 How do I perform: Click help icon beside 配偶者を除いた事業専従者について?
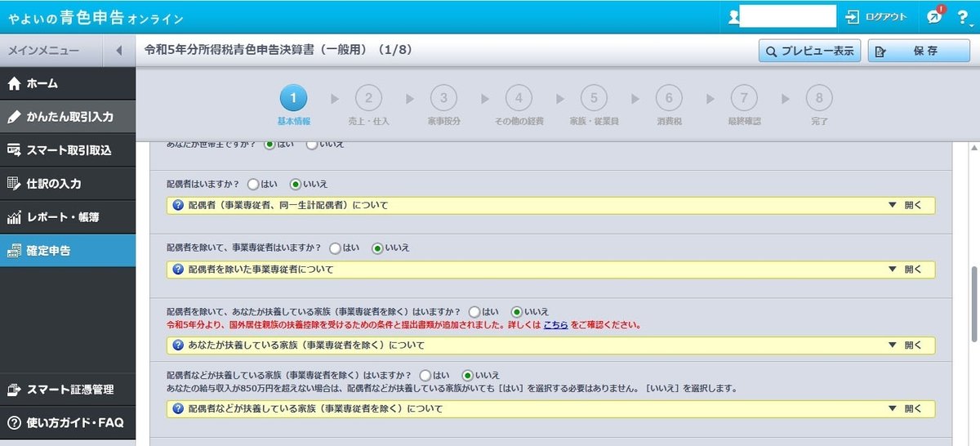pyautogui.click(x=178, y=269)
